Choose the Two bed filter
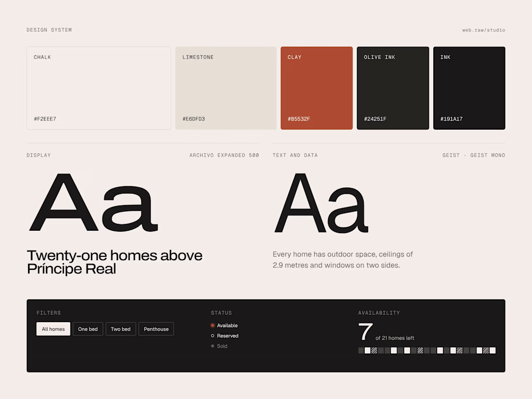 coord(121,329)
